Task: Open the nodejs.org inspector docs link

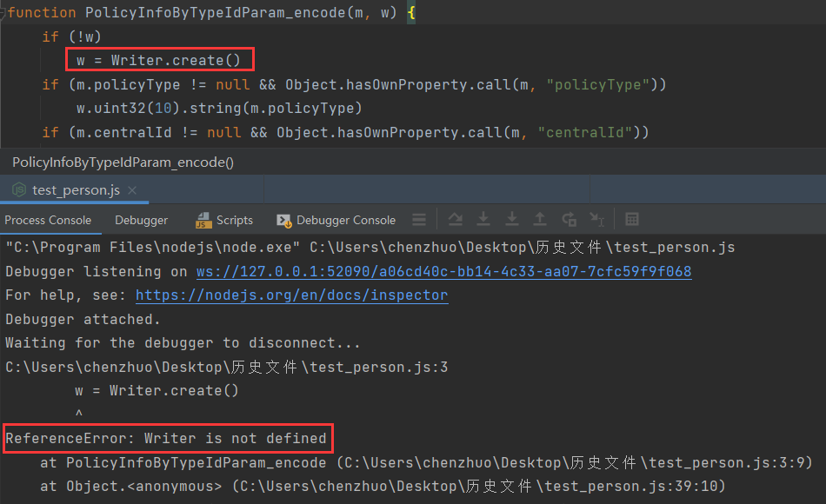Action: [291, 295]
